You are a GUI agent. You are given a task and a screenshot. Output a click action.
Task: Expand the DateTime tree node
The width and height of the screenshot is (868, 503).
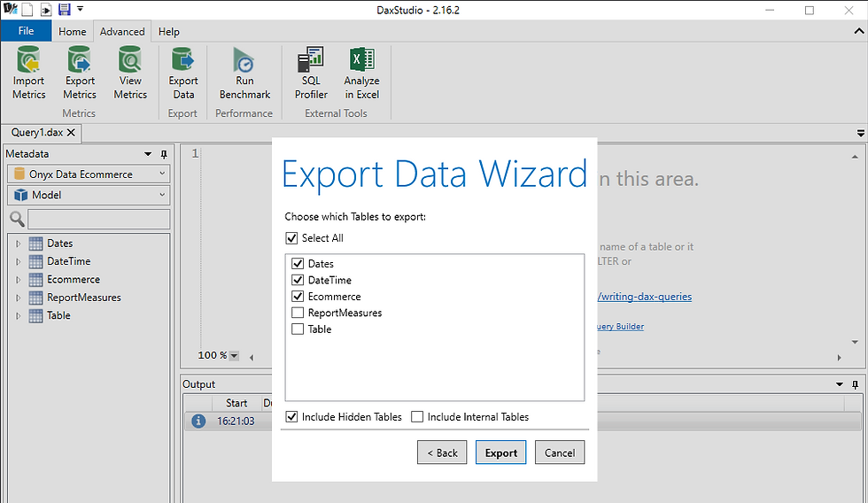(x=18, y=261)
